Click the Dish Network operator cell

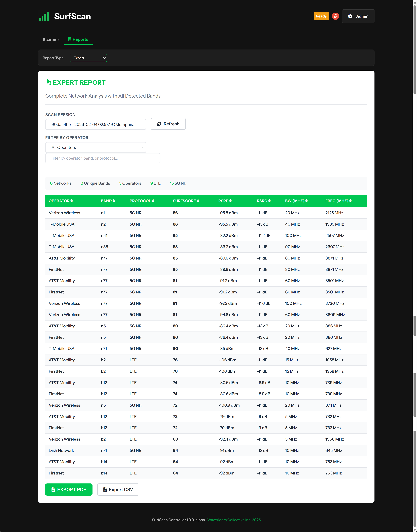(x=61, y=450)
